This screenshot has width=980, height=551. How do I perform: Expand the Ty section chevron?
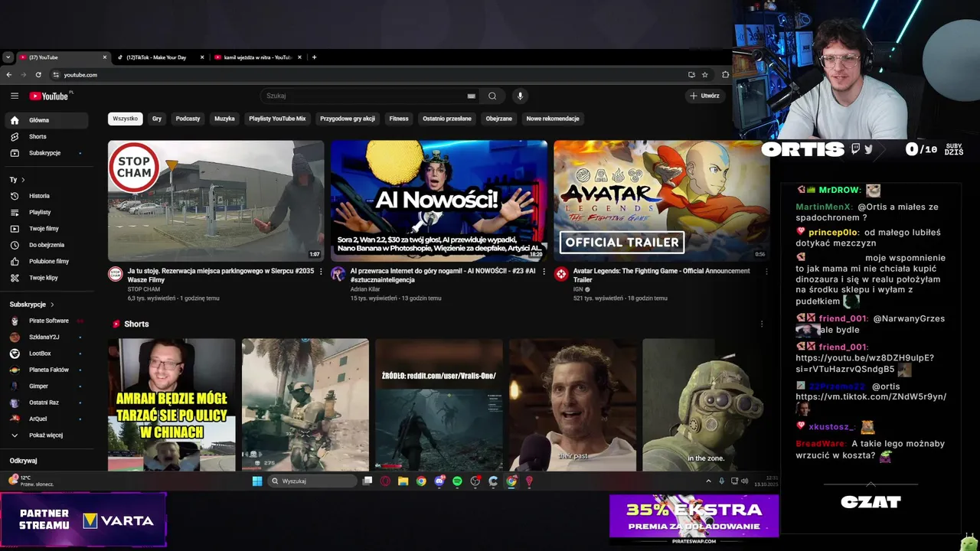23,180
